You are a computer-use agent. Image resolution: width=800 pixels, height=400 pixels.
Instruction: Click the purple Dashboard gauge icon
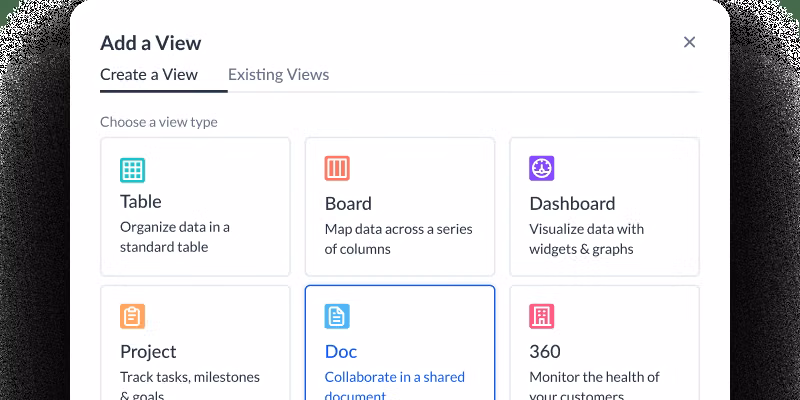tap(541, 168)
